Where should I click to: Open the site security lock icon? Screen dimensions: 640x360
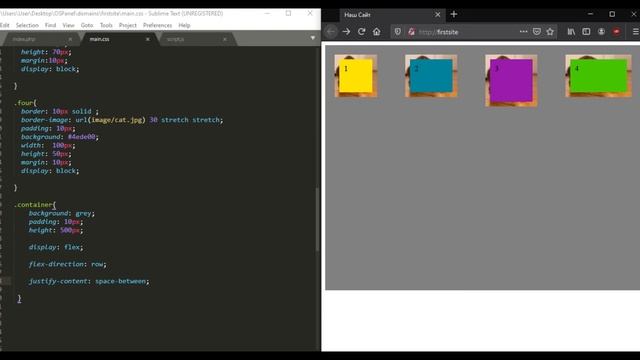pos(411,32)
